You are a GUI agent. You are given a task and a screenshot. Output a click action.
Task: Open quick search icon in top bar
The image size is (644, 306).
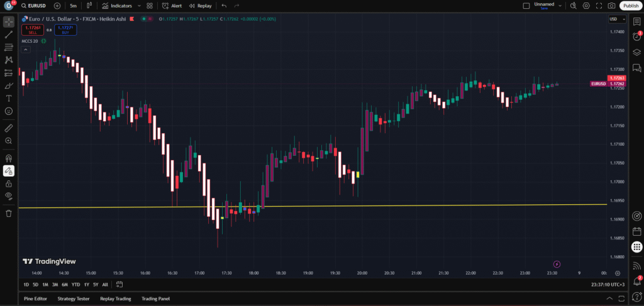click(x=574, y=6)
